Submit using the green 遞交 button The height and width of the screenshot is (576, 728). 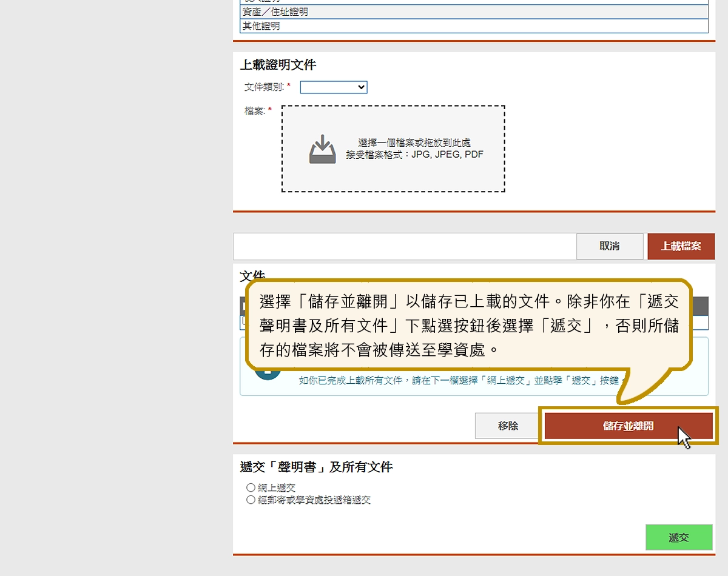coord(678,537)
